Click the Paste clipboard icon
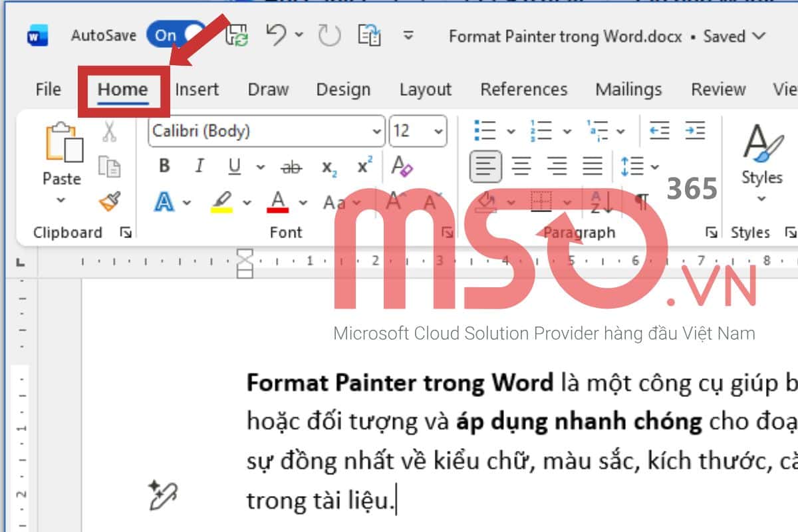This screenshot has height=532, width=798. coord(63,142)
